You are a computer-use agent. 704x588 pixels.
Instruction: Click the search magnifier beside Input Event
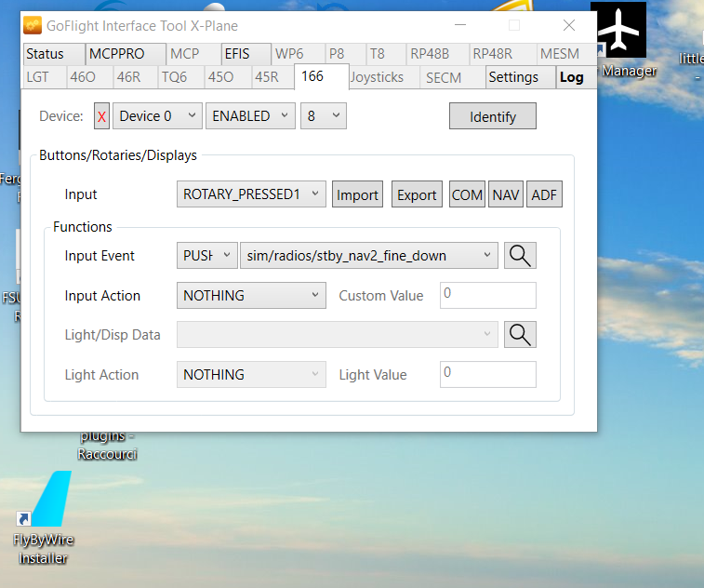tap(520, 256)
